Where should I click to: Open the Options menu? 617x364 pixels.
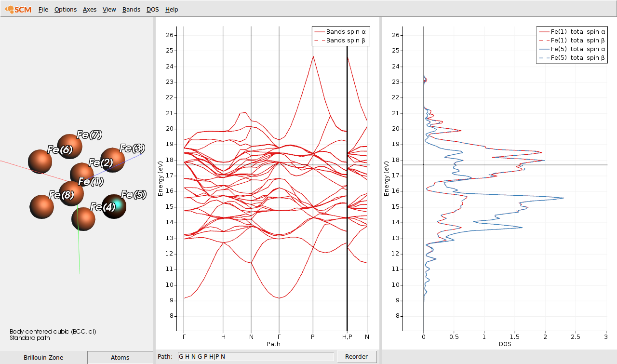[x=65, y=9]
